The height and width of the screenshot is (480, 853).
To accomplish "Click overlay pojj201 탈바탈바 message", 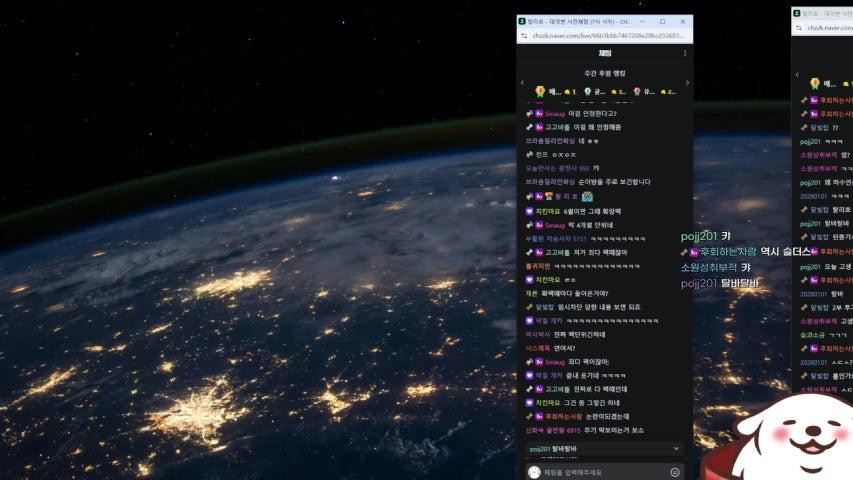I will point(719,283).
